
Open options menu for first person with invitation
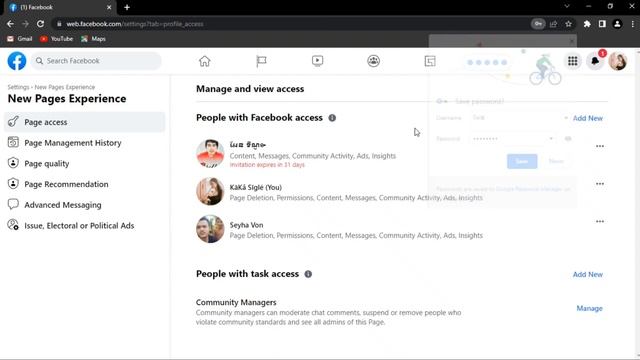[600, 146]
